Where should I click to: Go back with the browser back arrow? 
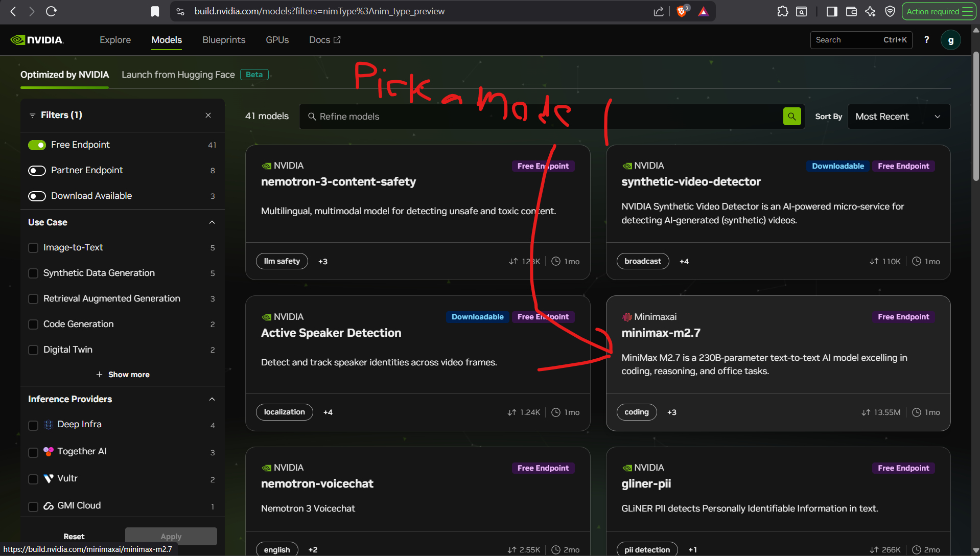click(13, 11)
